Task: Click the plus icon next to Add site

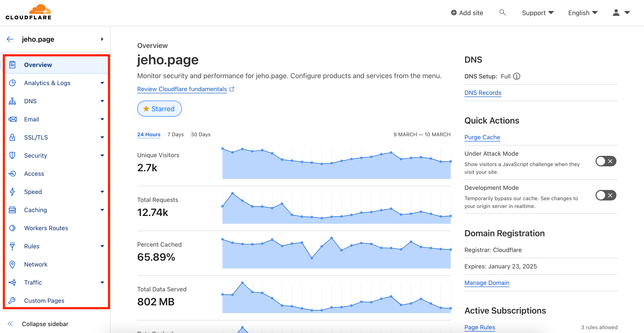Action: point(453,13)
